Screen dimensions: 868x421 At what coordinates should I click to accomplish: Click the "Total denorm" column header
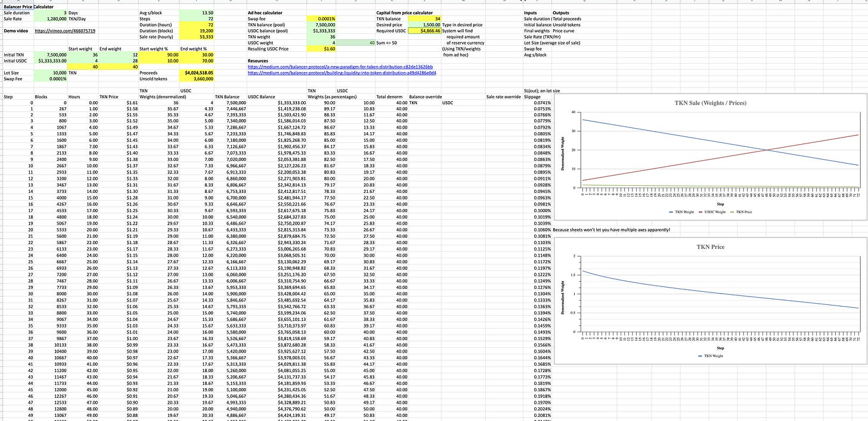coord(389,96)
